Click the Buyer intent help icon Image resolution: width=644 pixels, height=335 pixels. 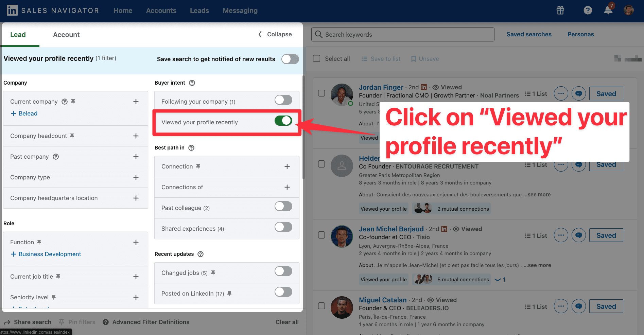point(192,83)
